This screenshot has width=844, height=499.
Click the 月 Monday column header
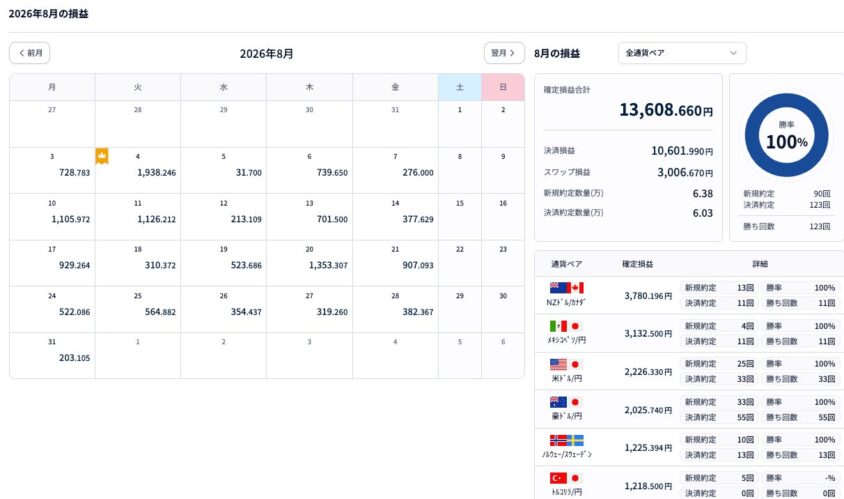[x=52, y=87]
